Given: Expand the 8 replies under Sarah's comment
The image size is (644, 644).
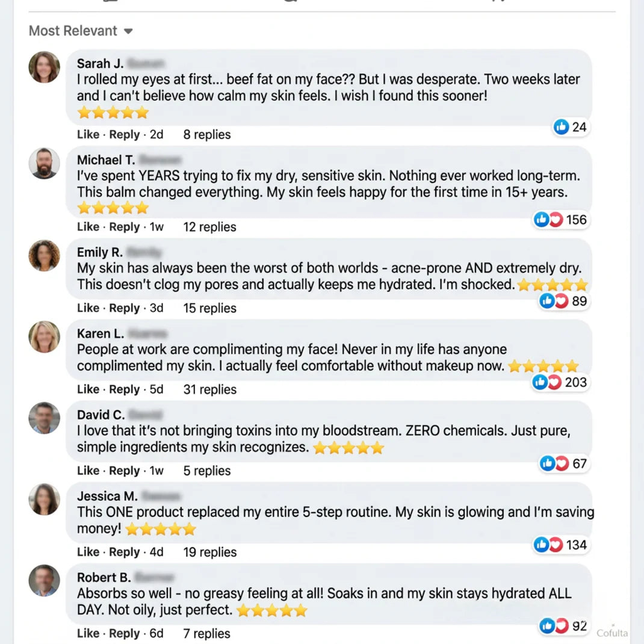Looking at the screenshot, I should tap(206, 135).
